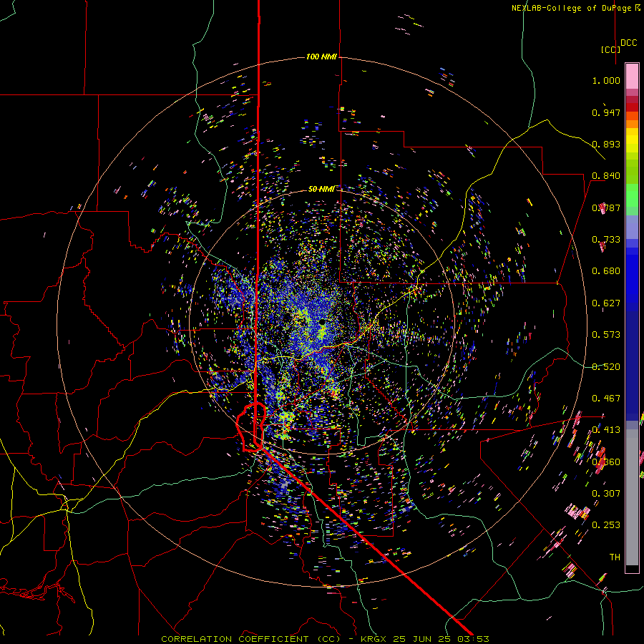The width and height of the screenshot is (644, 644).
Task: Click the 0.573 scale value
Action: pos(606,335)
